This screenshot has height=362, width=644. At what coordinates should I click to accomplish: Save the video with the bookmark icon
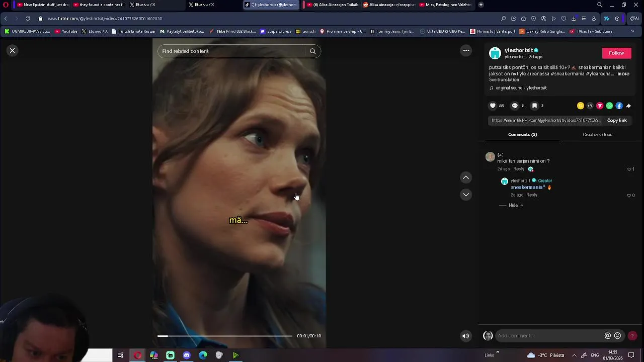click(x=534, y=106)
